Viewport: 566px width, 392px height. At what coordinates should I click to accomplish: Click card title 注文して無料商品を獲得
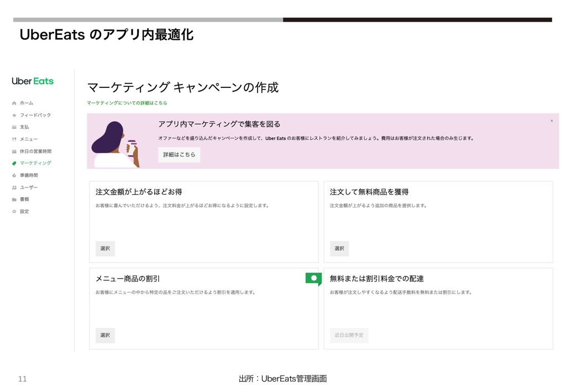click(369, 192)
